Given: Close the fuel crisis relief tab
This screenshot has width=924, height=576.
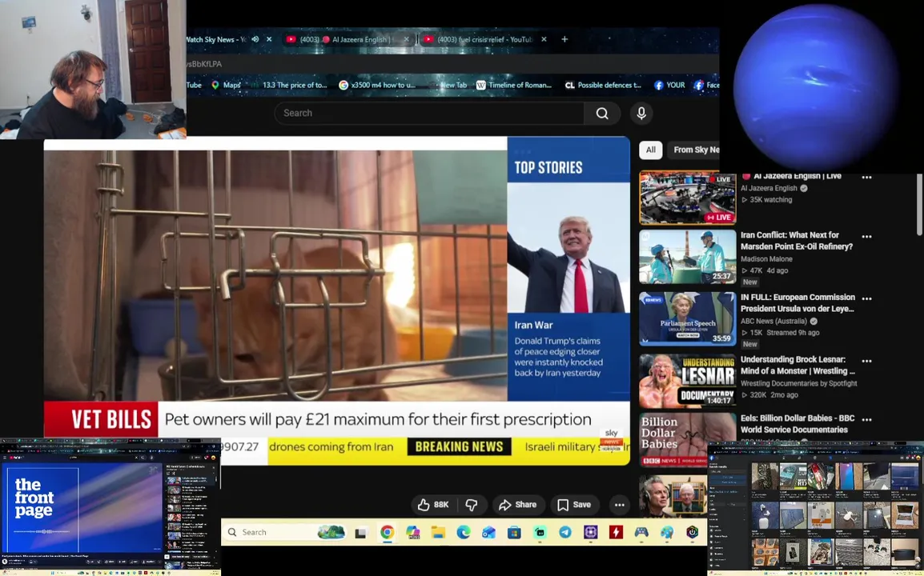Looking at the screenshot, I should pos(544,39).
